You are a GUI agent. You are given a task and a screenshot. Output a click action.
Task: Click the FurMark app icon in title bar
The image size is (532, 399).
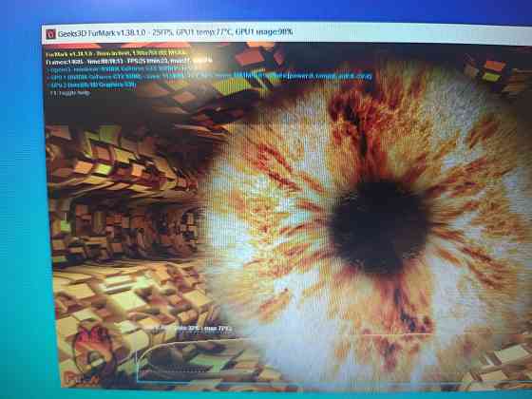tap(50, 34)
